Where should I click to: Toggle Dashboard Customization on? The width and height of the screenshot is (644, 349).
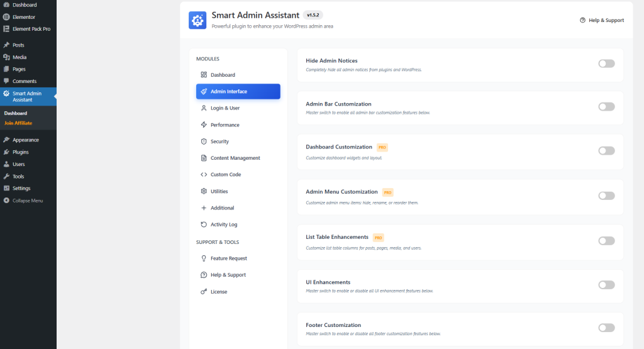tap(606, 151)
